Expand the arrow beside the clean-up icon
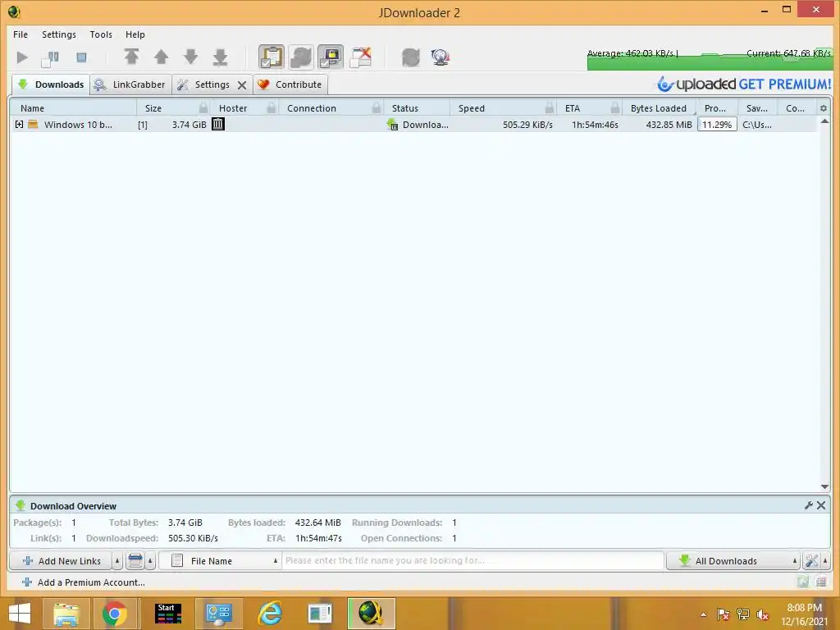 151,561
